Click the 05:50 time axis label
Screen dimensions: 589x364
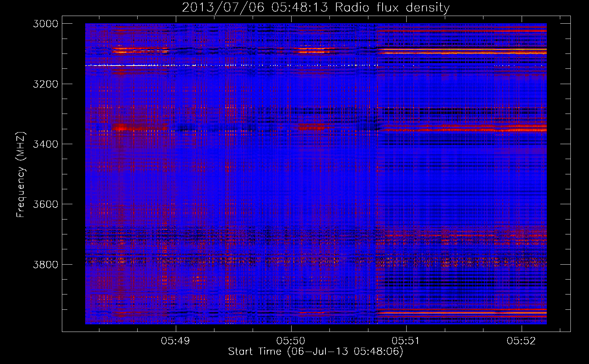[x=291, y=341]
